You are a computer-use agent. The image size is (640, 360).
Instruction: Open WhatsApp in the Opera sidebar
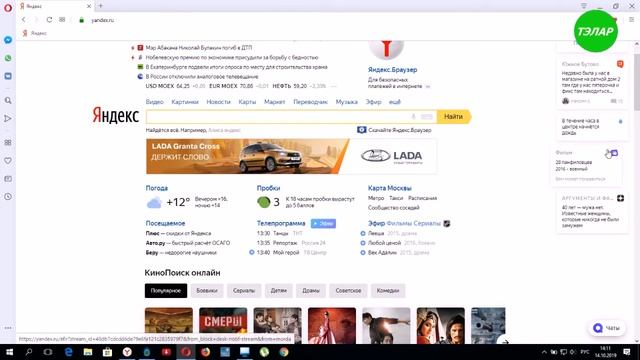(8, 58)
